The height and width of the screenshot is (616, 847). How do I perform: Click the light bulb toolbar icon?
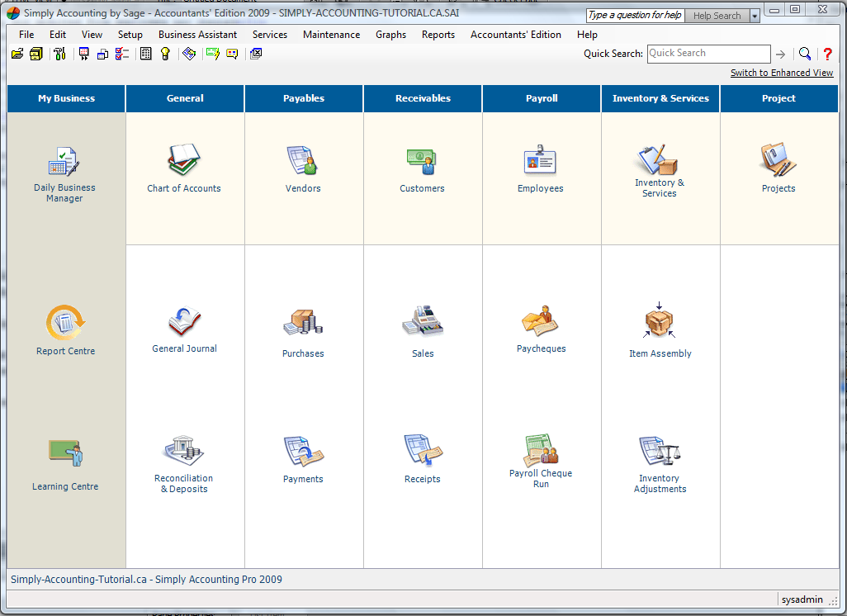(x=165, y=54)
